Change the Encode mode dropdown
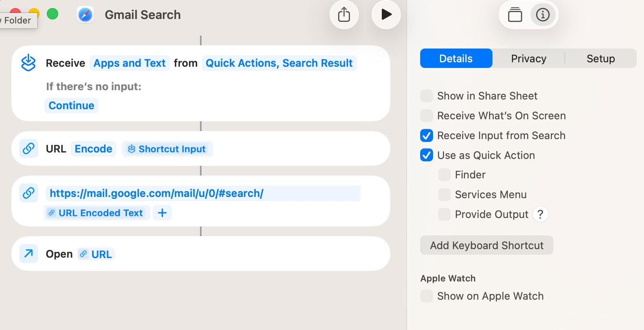 click(x=93, y=149)
